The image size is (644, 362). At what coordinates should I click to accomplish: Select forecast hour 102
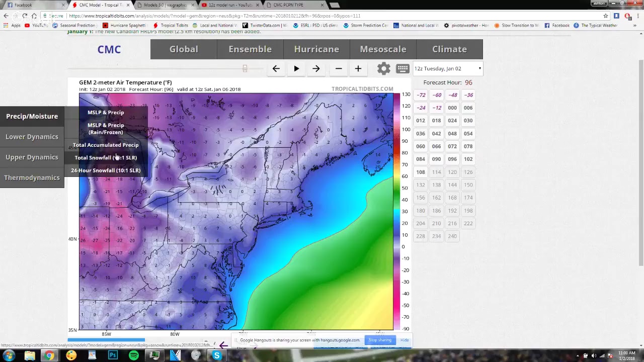click(x=468, y=159)
